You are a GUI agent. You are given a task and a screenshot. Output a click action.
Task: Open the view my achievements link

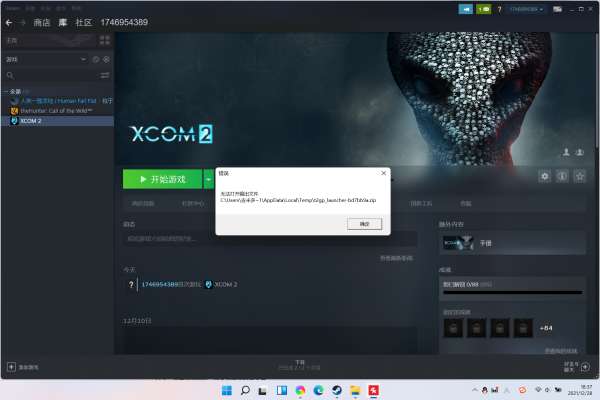point(561,351)
